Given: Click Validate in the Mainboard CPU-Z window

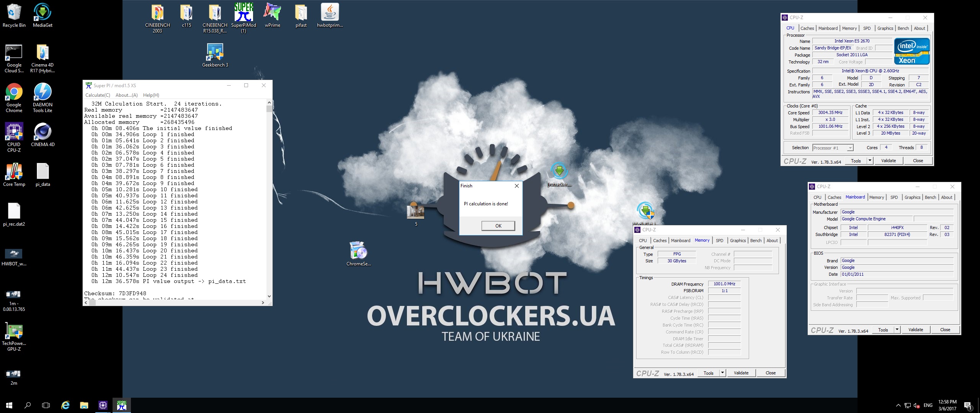Looking at the screenshot, I should [x=916, y=330].
